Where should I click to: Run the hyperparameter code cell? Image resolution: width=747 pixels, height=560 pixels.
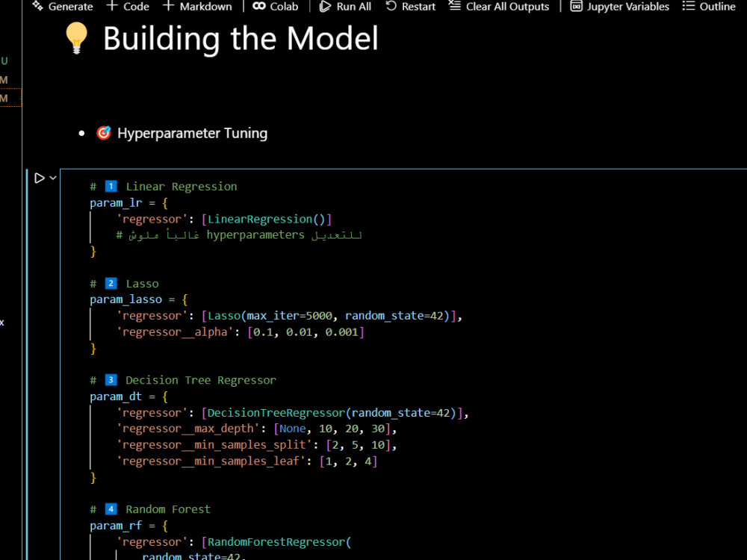pos(40,178)
